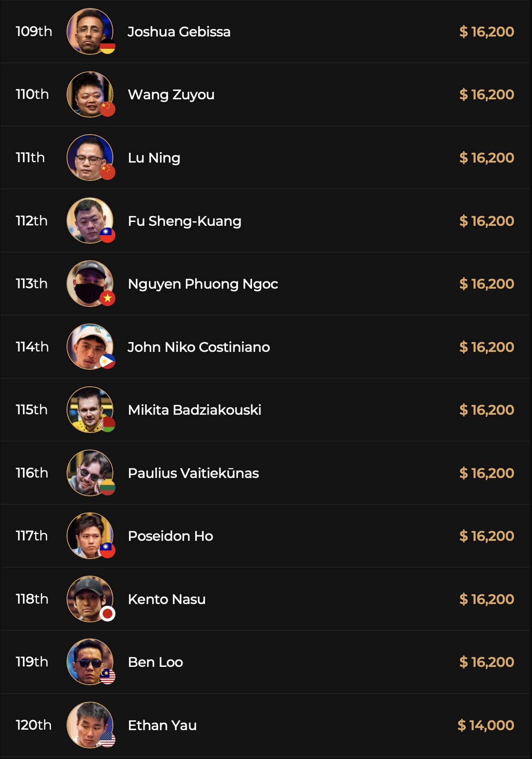This screenshot has height=759, width=532.
Task: Select the 118th place rank label
Action: click(32, 599)
